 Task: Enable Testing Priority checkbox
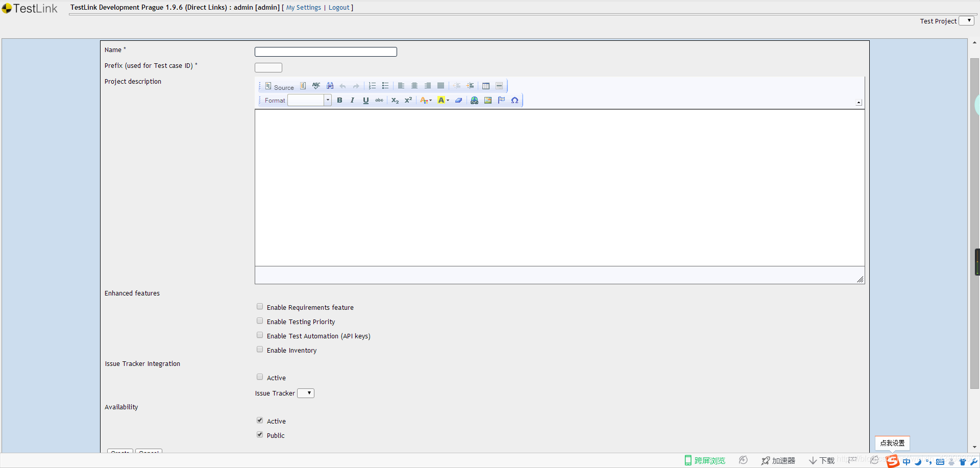pyautogui.click(x=260, y=321)
